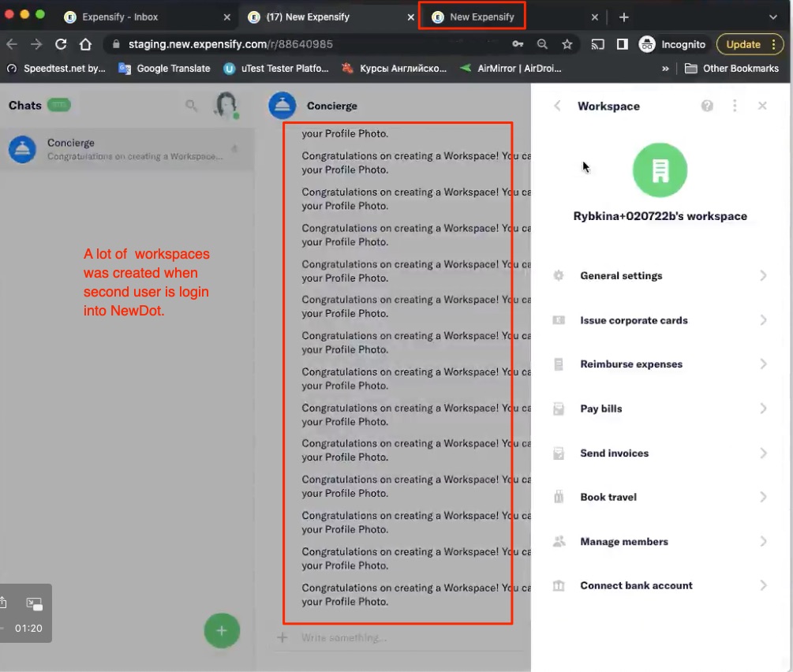The height and width of the screenshot is (672, 793).
Task: Open a new browser tab
Action: 624,17
